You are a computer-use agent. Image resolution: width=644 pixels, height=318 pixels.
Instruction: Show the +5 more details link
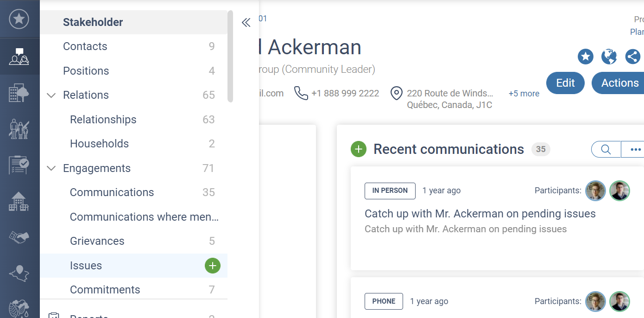pyautogui.click(x=524, y=94)
